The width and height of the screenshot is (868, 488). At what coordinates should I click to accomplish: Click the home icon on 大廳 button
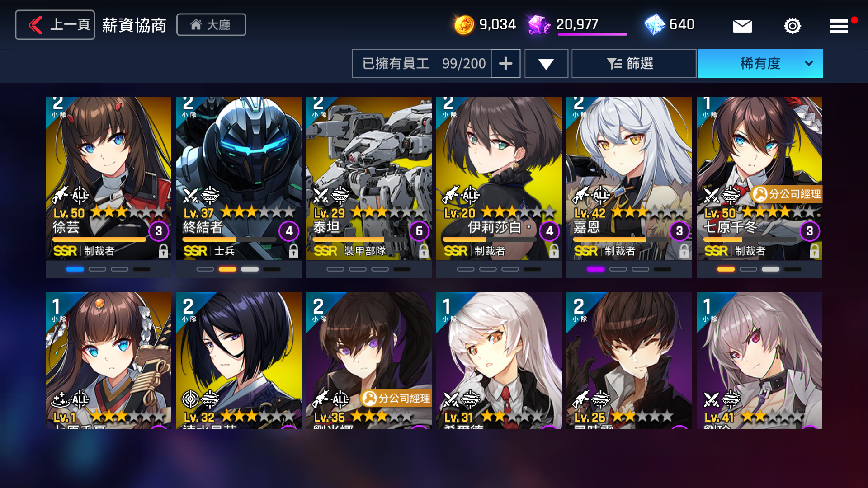(x=196, y=24)
